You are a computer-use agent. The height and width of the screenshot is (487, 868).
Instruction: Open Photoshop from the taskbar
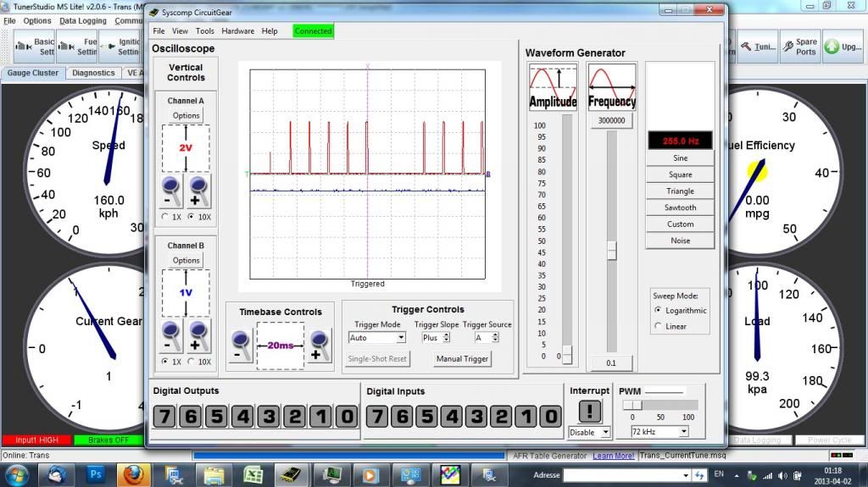point(96,474)
